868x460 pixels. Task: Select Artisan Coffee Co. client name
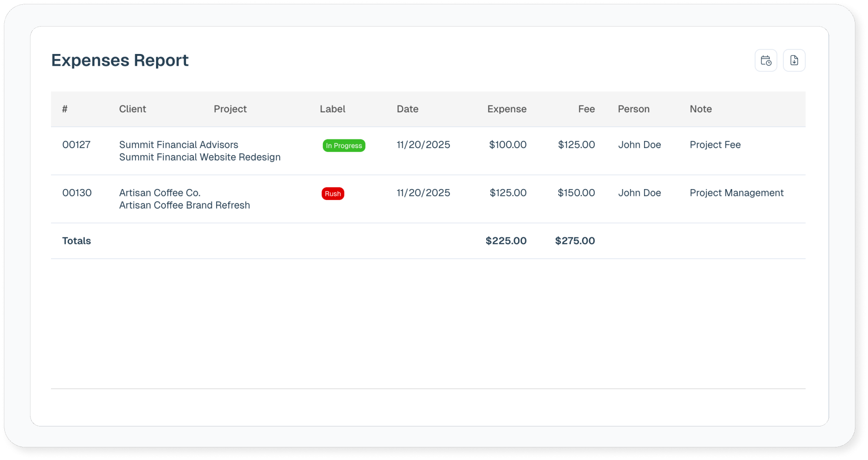coord(160,193)
